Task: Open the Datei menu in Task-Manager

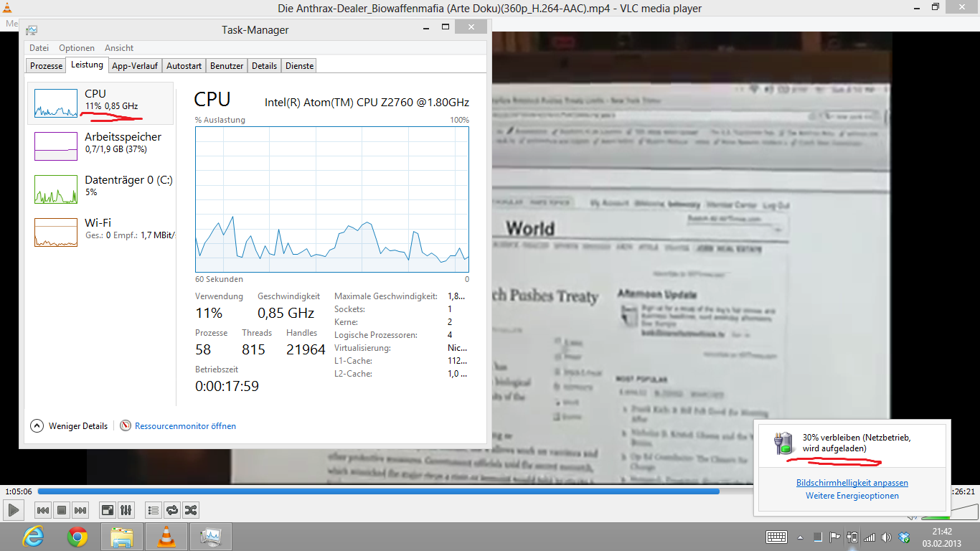Action: tap(39, 48)
